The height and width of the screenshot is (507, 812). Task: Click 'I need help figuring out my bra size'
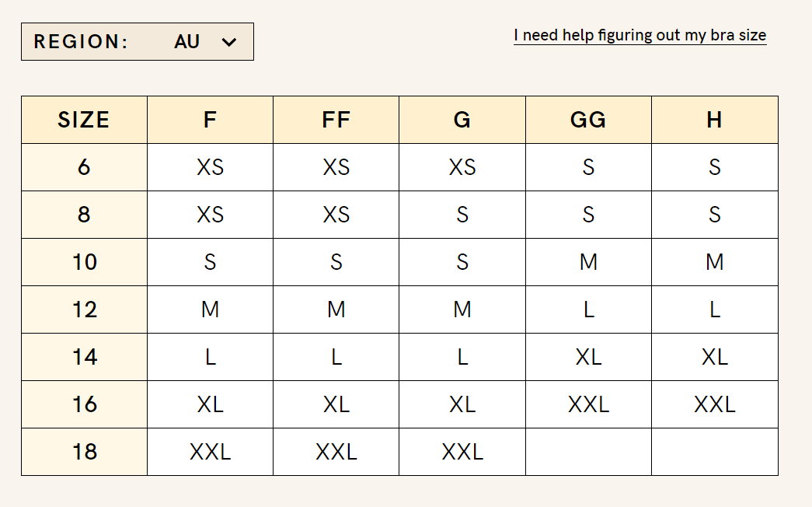coord(639,36)
